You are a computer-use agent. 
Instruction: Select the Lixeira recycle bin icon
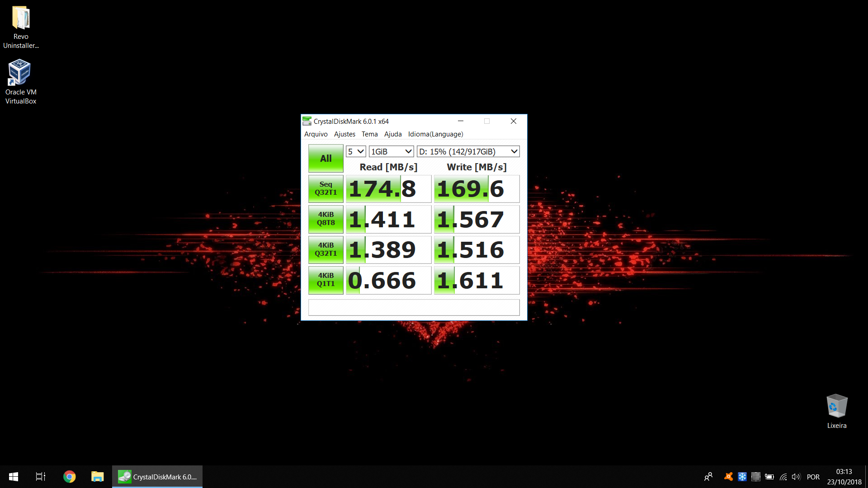tap(837, 411)
